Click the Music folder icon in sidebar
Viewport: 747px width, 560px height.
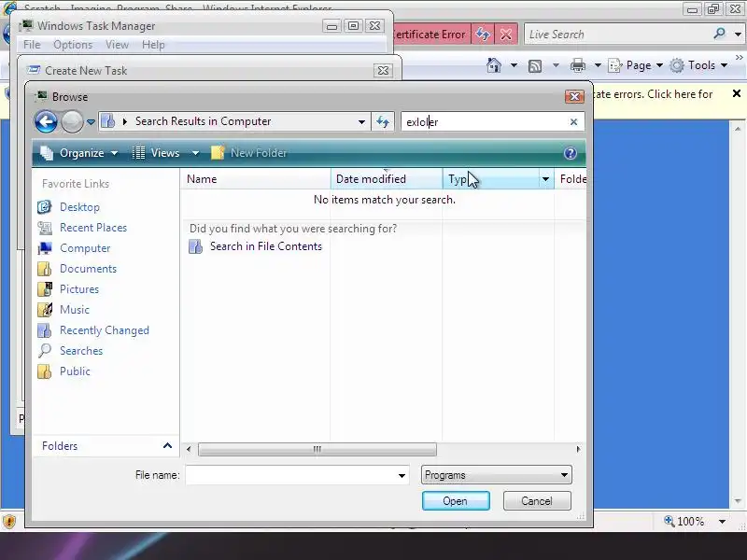[44, 310]
